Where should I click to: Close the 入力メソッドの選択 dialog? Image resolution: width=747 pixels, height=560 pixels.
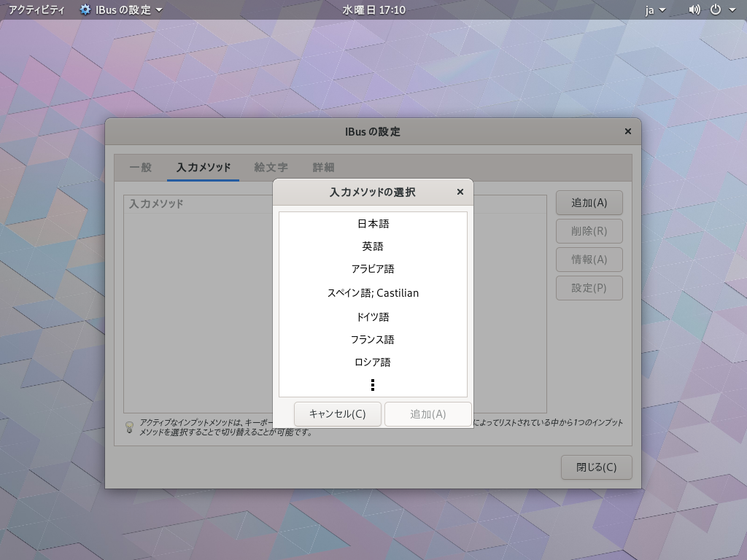(460, 192)
